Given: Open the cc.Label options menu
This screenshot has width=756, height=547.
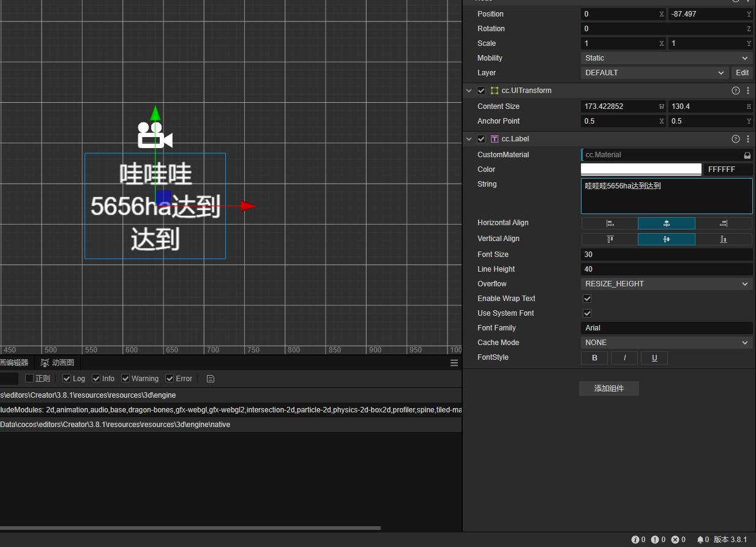Looking at the screenshot, I should point(747,139).
